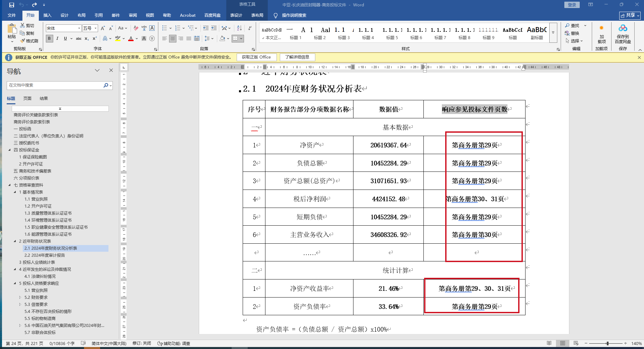
Task: Toggle center alignment for paragraph
Action: (173, 38)
